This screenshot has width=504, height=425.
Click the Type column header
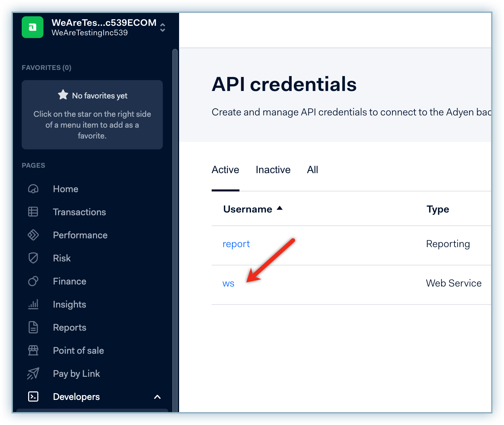tap(438, 209)
